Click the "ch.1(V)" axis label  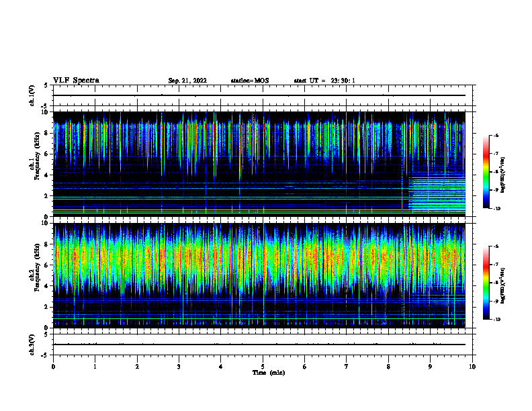pyautogui.click(x=32, y=95)
